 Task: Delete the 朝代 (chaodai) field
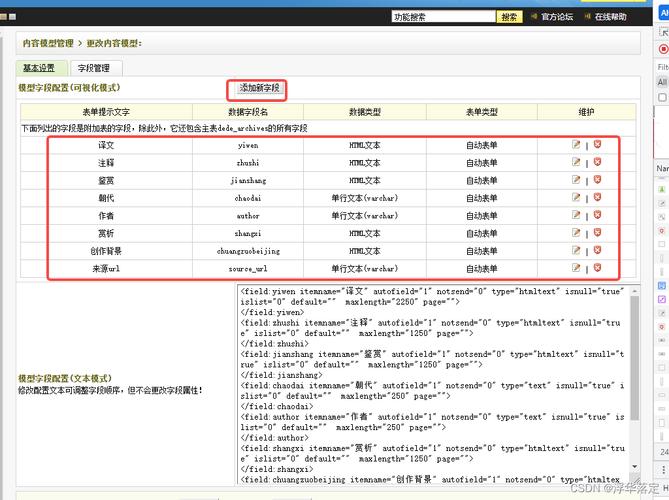tap(597, 197)
